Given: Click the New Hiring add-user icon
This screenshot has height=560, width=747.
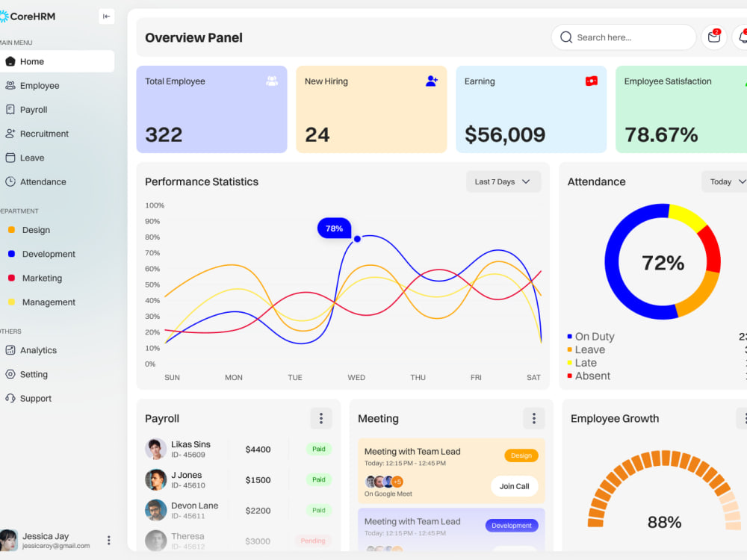Looking at the screenshot, I should (432, 81).
